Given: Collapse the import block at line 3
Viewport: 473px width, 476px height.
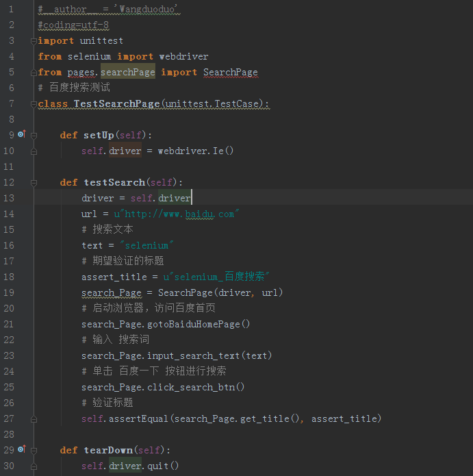Looking at the screenshot, I should [34, 41].
